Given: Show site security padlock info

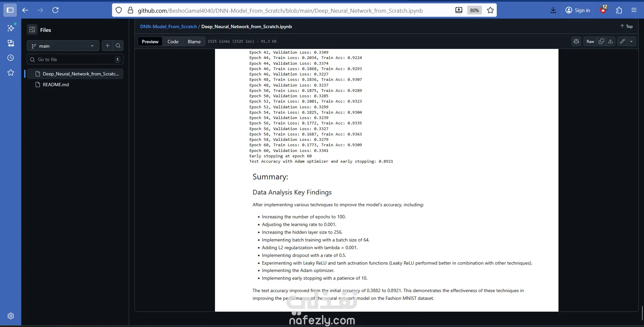Looking at the screenshot, I should (130, 10).
